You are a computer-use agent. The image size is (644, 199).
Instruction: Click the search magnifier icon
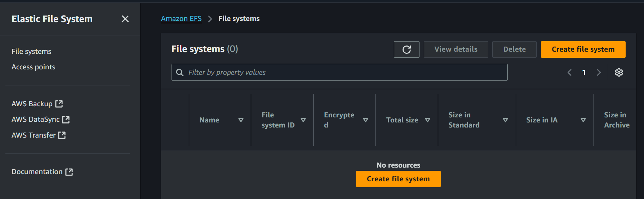point(179,72)
